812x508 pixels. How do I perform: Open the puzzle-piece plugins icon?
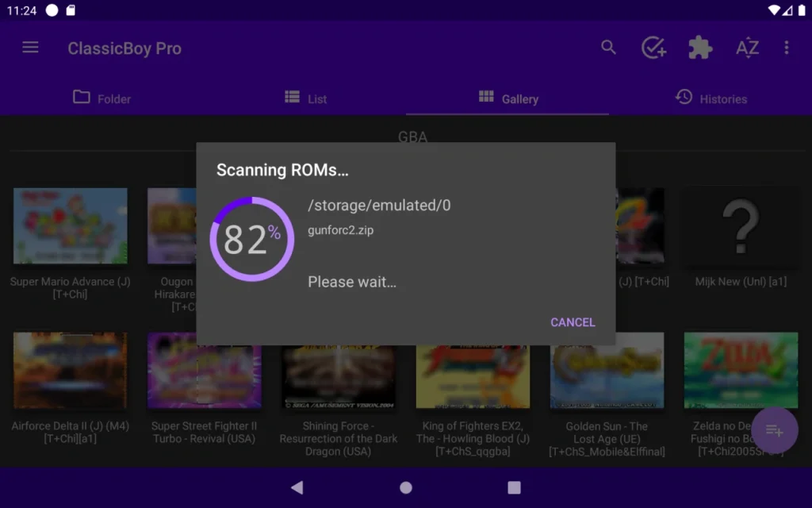click(x=700, y=48)
